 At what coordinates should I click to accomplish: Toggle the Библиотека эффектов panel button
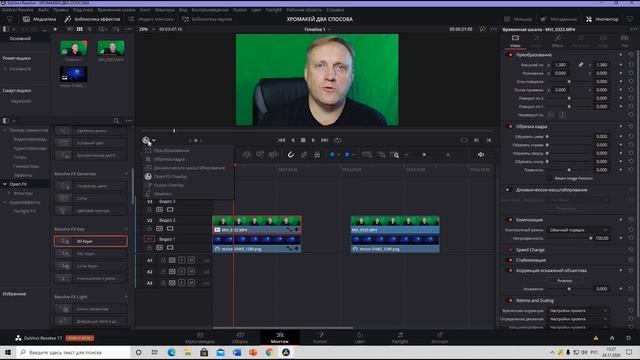tap(92, 19)
